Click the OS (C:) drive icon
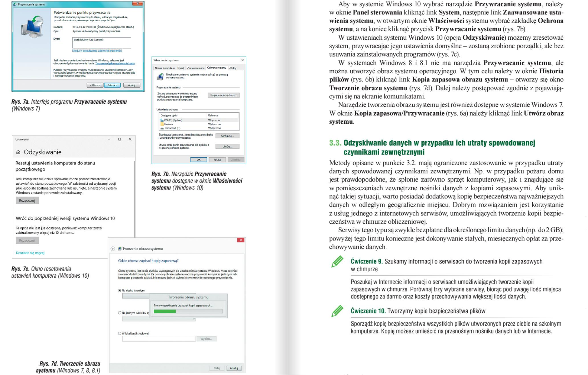588x375 pixels. (162, 120)
